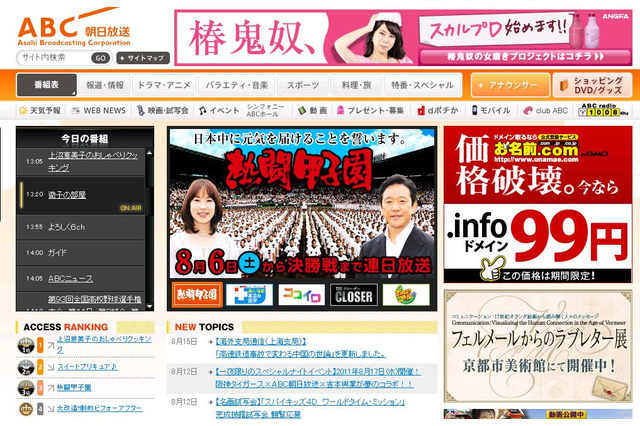Click the scroll up arrow in 今日の番組

[149, 153]
